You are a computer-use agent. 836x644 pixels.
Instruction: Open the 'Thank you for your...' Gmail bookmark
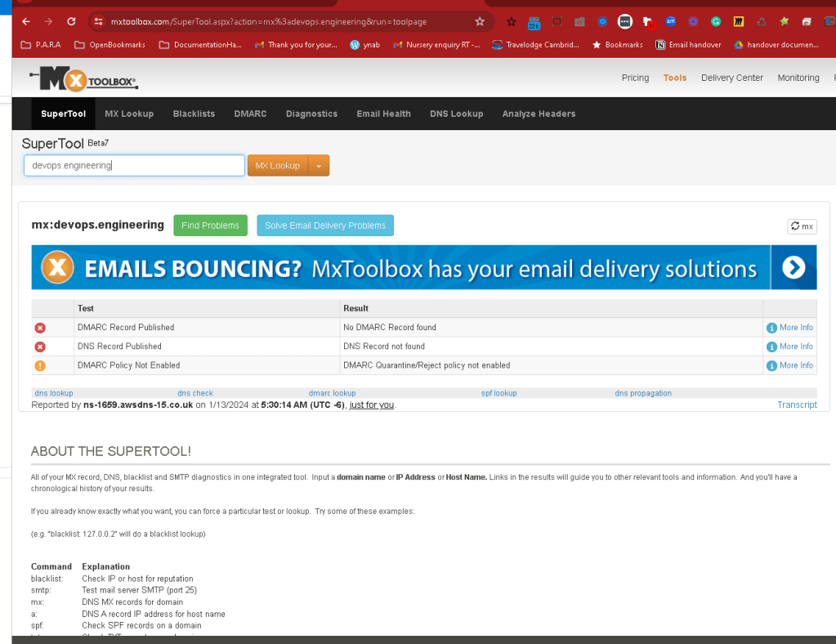(296, 45)
